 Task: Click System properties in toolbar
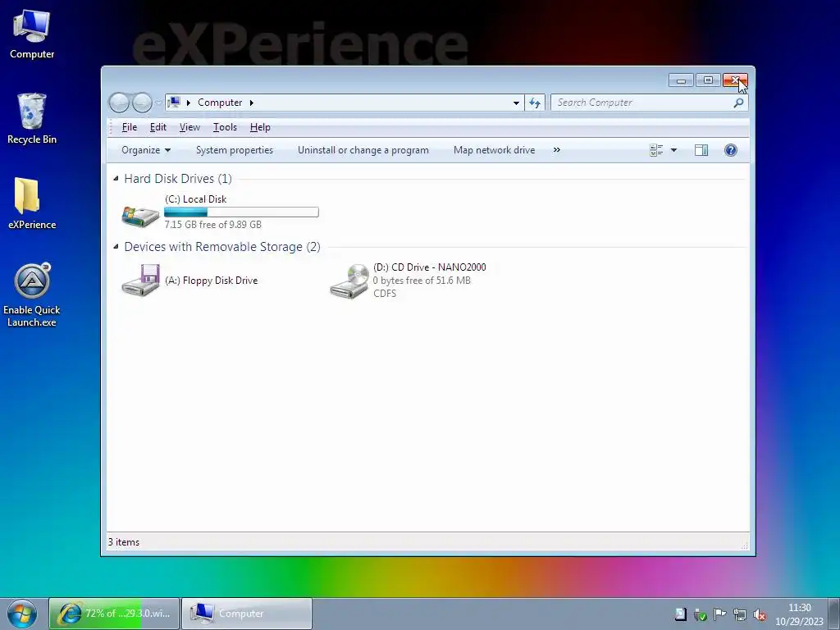[234, 150]
